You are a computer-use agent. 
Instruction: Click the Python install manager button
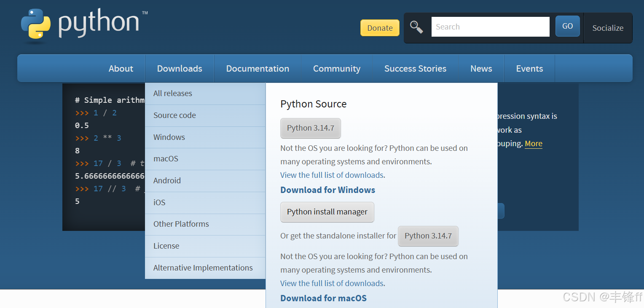tap(327, 212)
